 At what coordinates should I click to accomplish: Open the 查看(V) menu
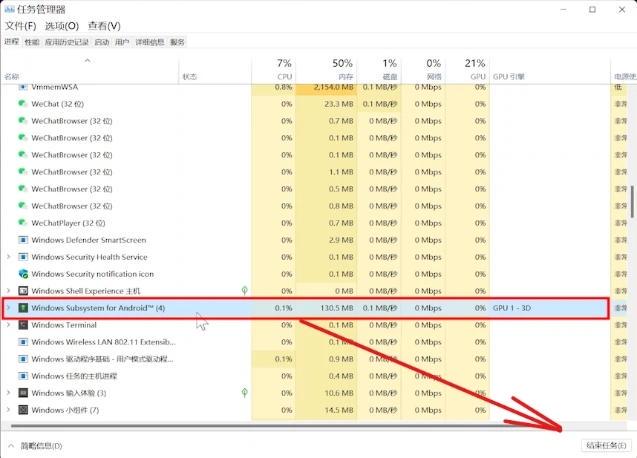click(x=104, y=26)
